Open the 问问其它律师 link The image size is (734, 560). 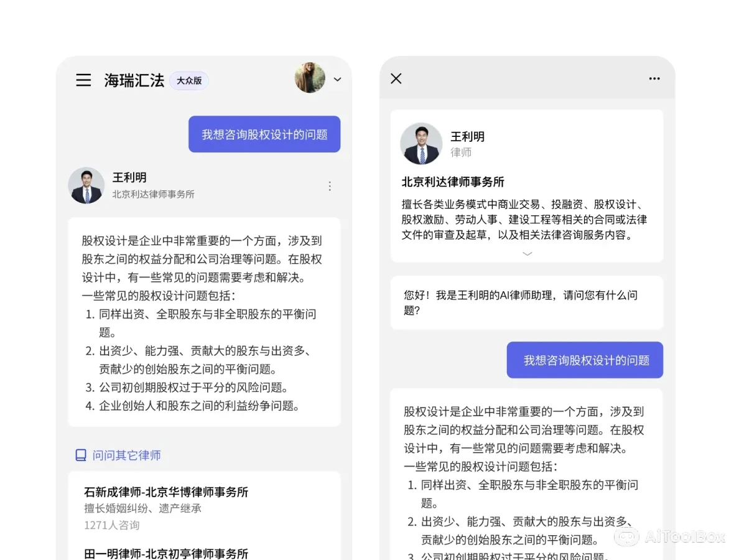point(126,455)
